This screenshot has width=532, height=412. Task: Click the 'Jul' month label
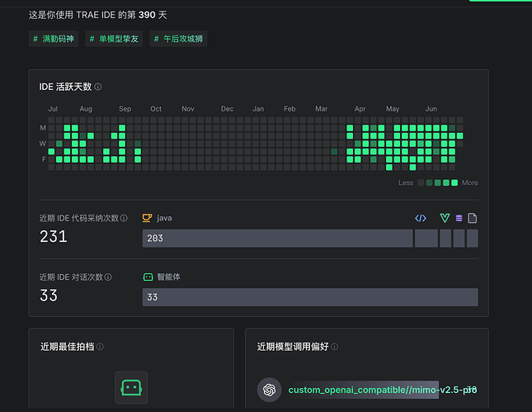[x=53, y=109]
